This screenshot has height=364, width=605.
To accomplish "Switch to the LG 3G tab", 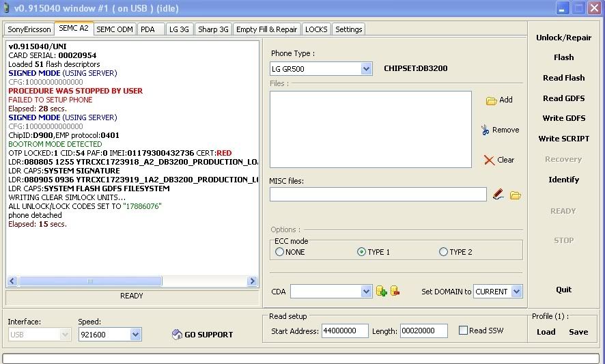I will tap(179, 29).
